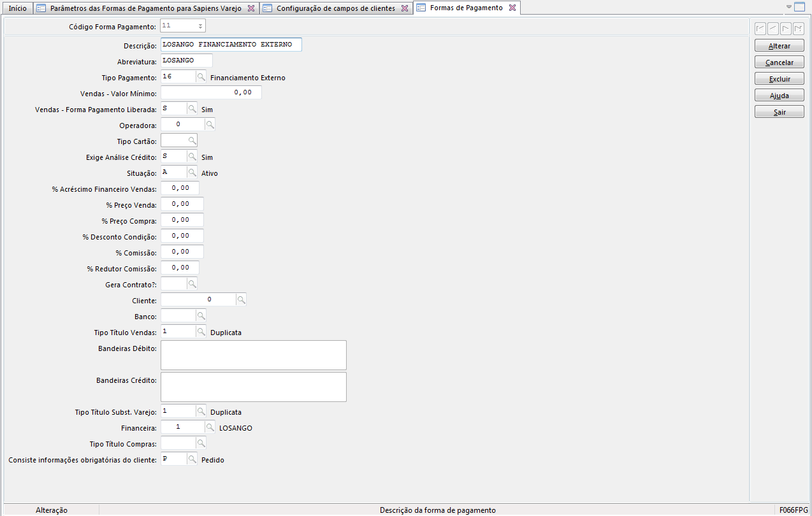Open lookup for Vendas - Forma Pagamento Liberada
This screenshot has width=812, height=516.
click(x=192, y=109)
